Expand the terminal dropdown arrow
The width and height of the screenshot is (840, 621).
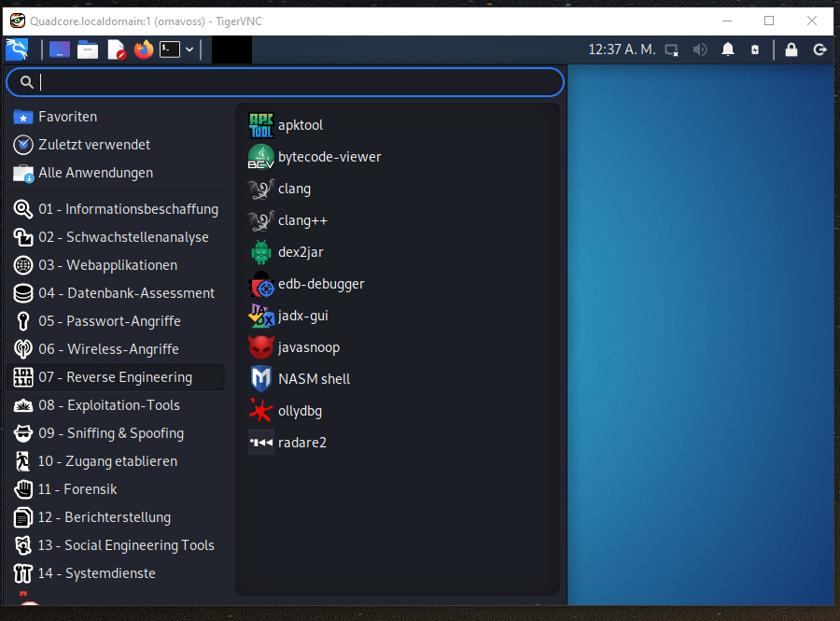[189, 49]
